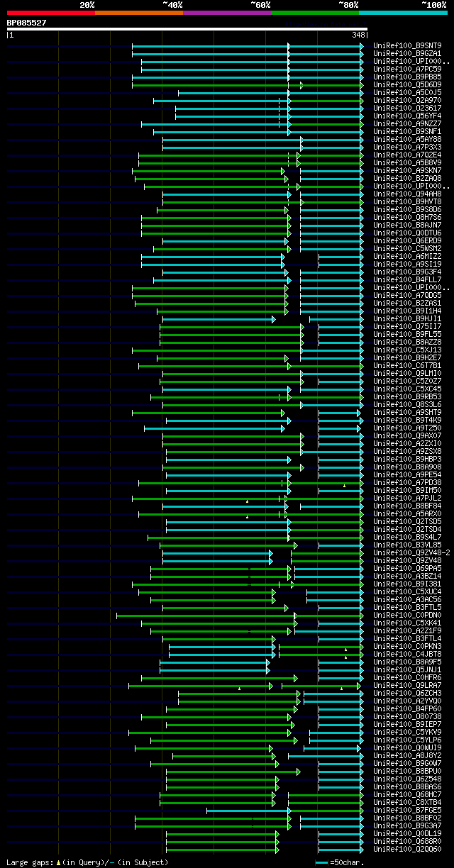Select the UniRef100_B9SNF1 label

(407, 131)
